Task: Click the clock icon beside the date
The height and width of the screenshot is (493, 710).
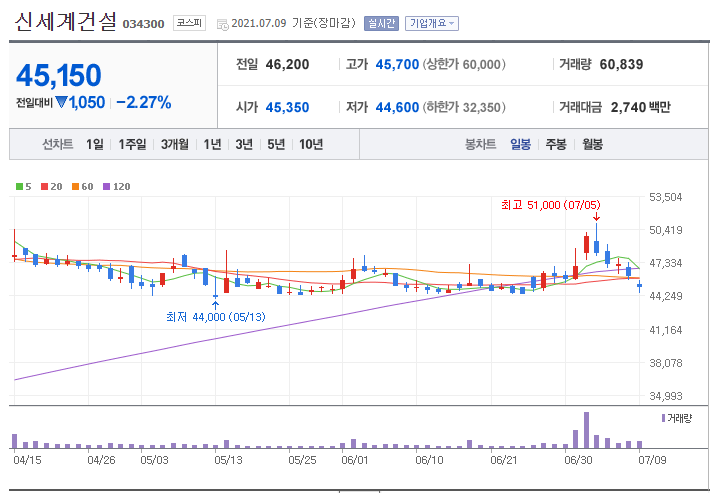Action: click(223, 24)
